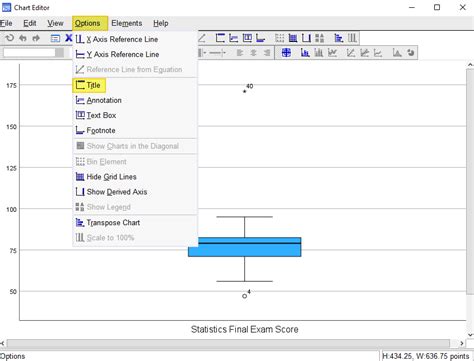Open the File menu
Image resolution: width=474 pixels, height=361 pixels.
point(6,23)
